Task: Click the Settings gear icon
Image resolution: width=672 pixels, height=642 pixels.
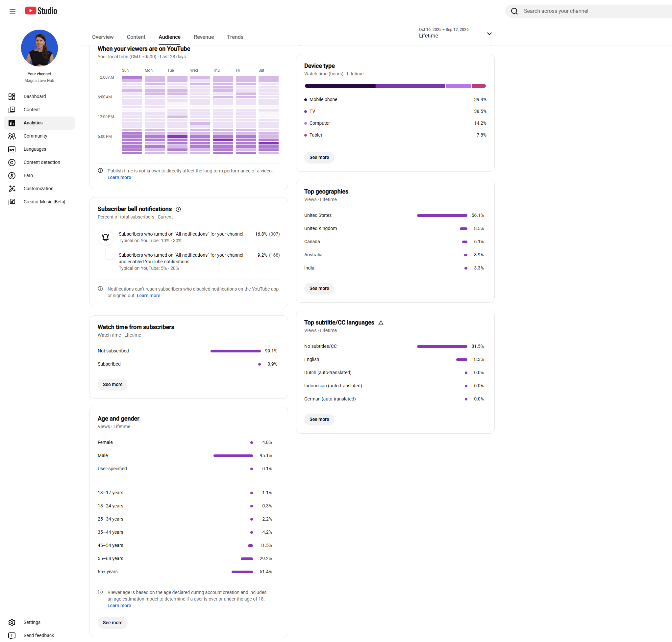Action: click(x=12, y=622)
